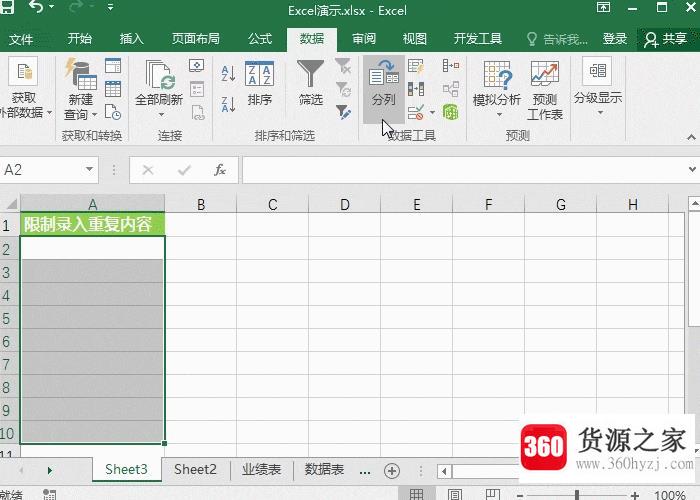Click the Relationships icon
The width and height of the screenshot is (700, 500).
[x=451, y=89]
